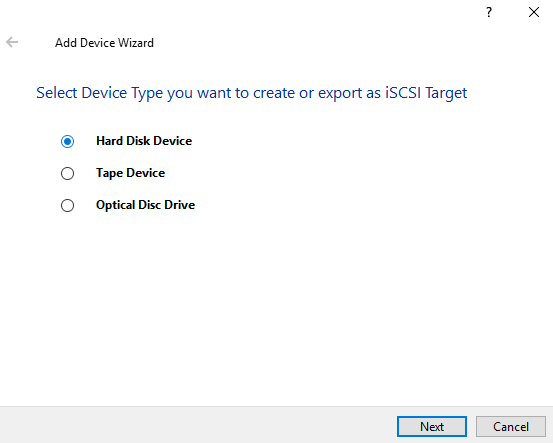The image size is (553, 443).
Task: Select the Hard Disk Device radio button
Action: coord(67,141)
